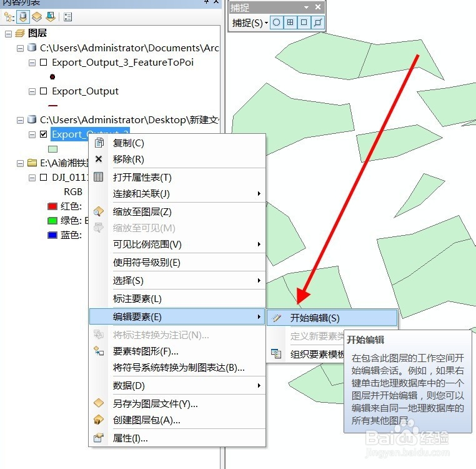Image resolution: width=476 pixels, height=469 pixels.
Task: Select List By Drawing Order icon
Action: tap(9, 17)
